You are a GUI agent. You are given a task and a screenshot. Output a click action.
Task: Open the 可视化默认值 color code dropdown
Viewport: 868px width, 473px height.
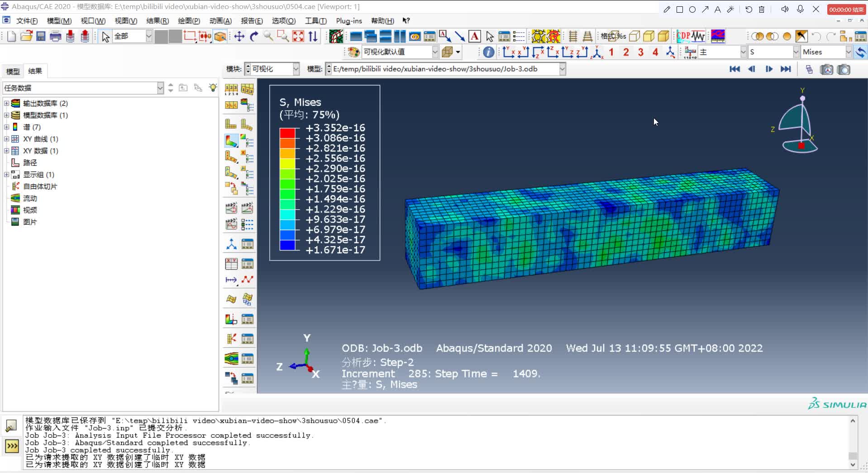click(435, 52)
